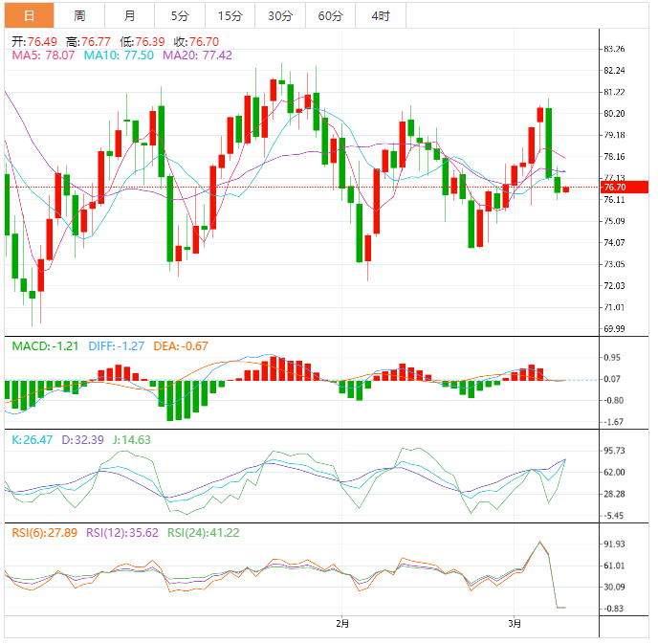Click the RSI(6): 27.89 label
The width and height of the screenshot is (658, 644).
[44, 533]
